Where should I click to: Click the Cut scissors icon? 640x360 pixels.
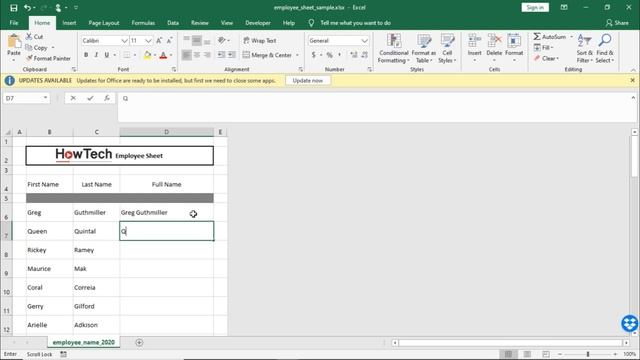coord(29,36)
